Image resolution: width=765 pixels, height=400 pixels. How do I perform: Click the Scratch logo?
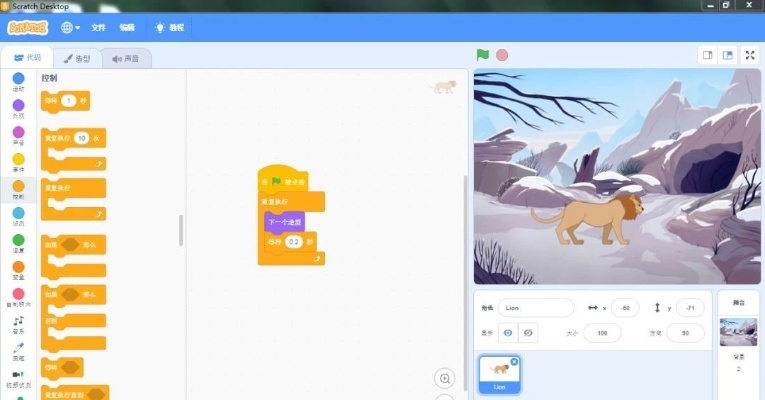[x=27, y=27]
